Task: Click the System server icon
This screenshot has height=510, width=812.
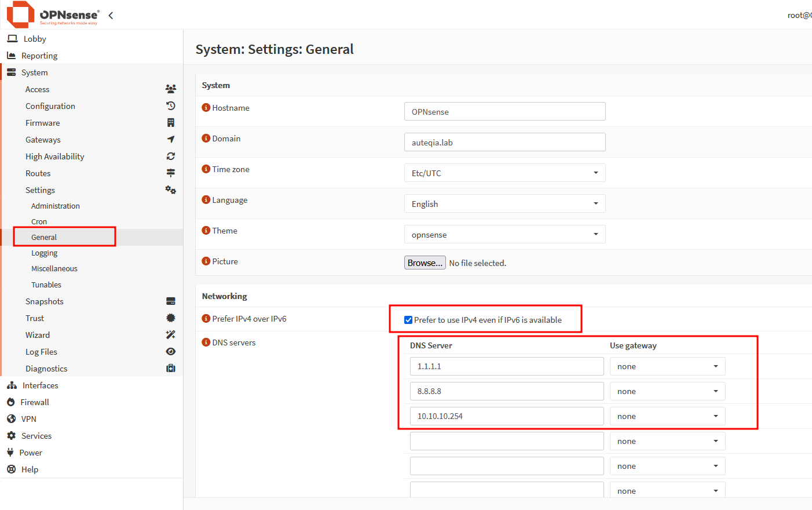Action: (x=11, y=72)
